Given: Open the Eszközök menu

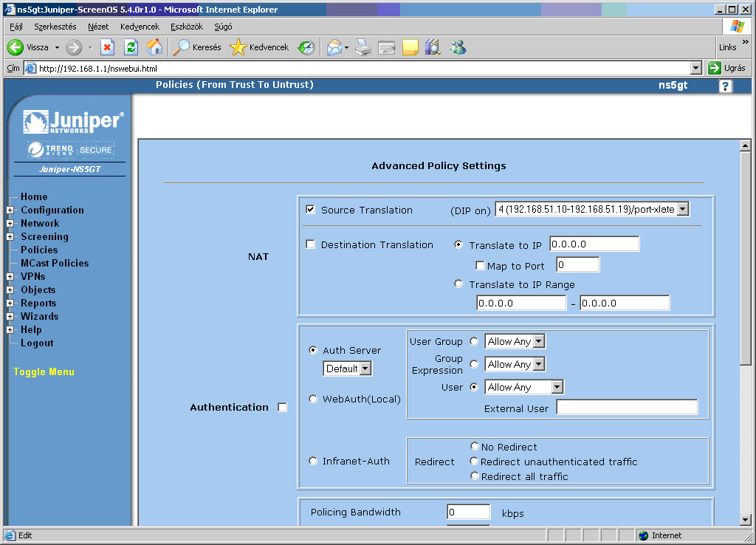Looking at the screenshot, I should [187, 27].
